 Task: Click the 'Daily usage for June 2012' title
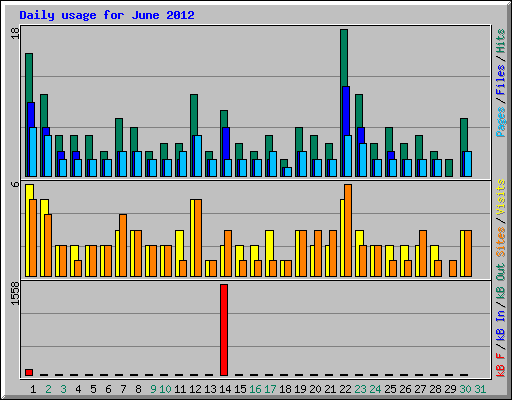click(x=107, y=15)
